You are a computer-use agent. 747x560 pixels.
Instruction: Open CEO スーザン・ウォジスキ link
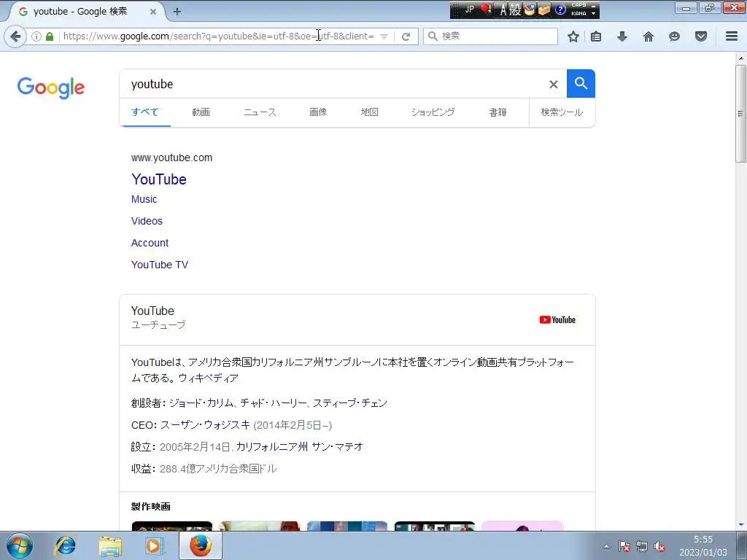click(205, 425)
